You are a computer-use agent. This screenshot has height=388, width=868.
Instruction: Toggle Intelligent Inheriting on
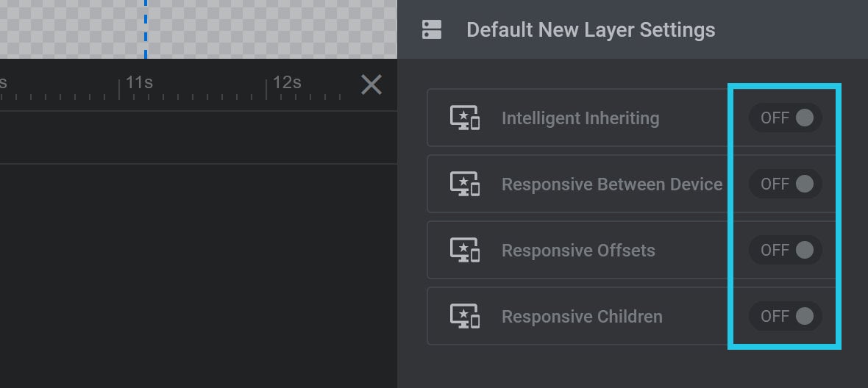(785, 118)
